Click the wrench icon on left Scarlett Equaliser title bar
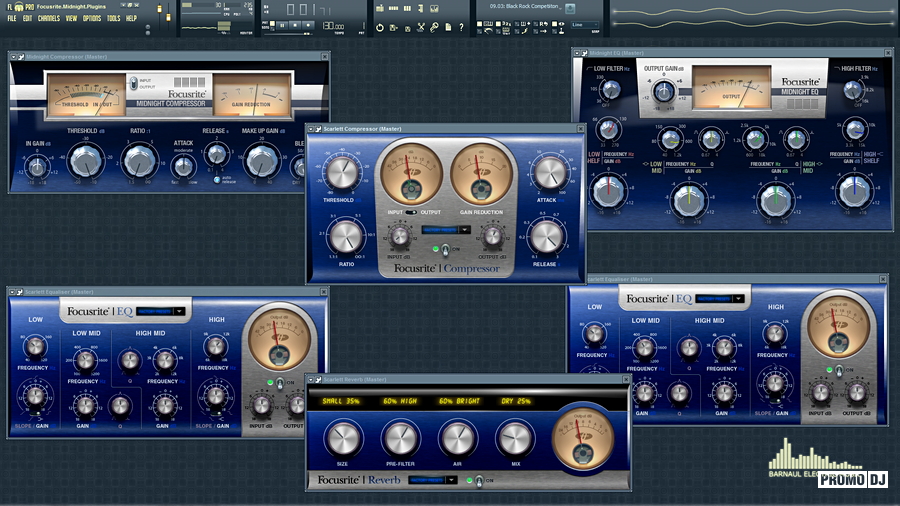This screenshot has height=506, width=900. pos(20,292)
